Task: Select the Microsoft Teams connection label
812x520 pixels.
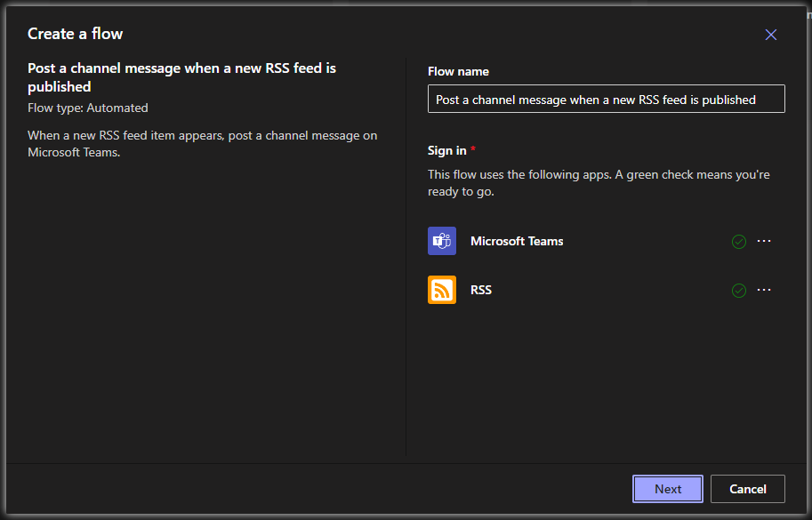Action: pyautogui.click(x=517, y=241)
